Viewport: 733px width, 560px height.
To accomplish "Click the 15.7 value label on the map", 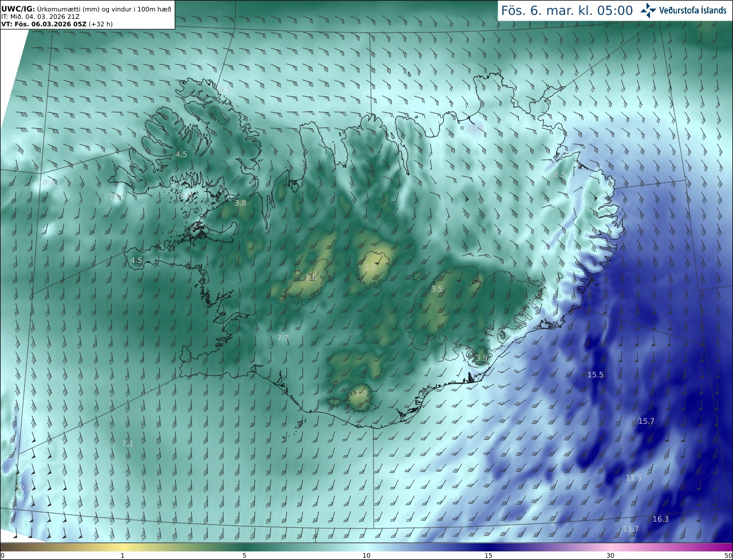I will tap(646, 421).
